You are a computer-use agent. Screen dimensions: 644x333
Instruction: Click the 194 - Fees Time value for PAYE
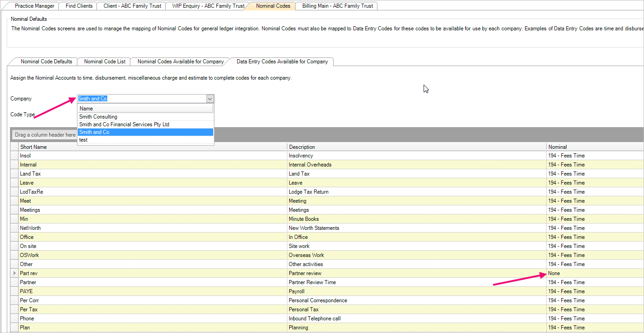pyautogui.click(x=566, y=291)
